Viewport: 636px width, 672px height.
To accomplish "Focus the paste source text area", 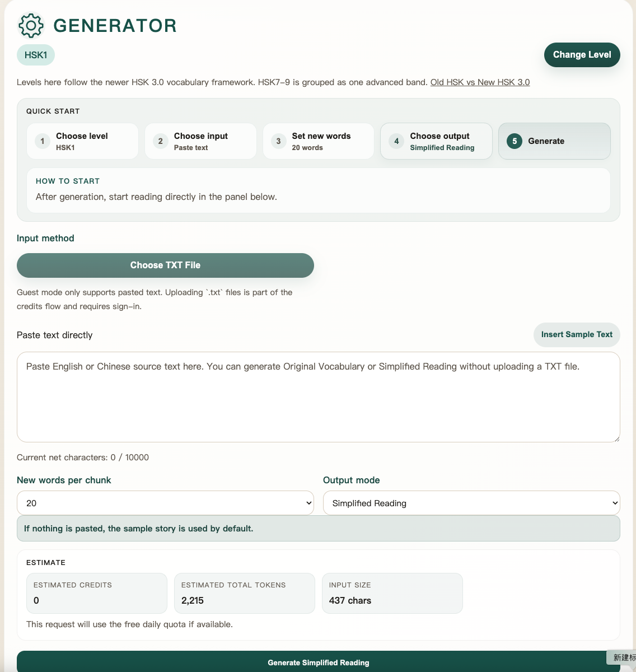I will click(x=319, y=397).
